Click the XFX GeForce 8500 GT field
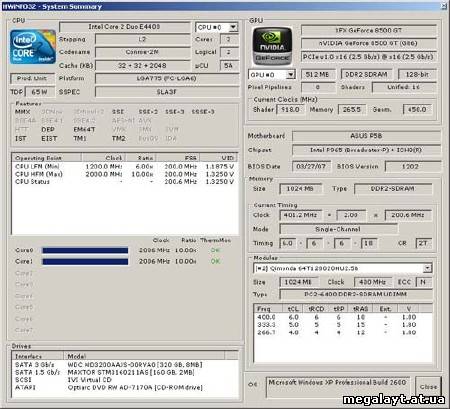 coord(369,30)
